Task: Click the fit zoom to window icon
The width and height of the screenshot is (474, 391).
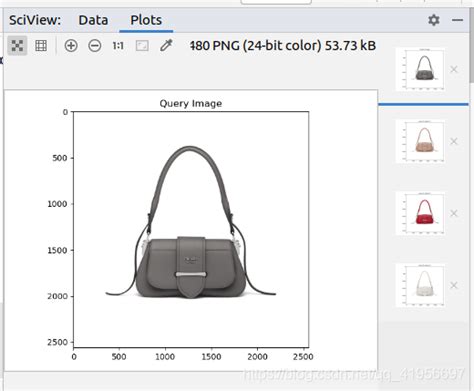Action: coord(142,45)
